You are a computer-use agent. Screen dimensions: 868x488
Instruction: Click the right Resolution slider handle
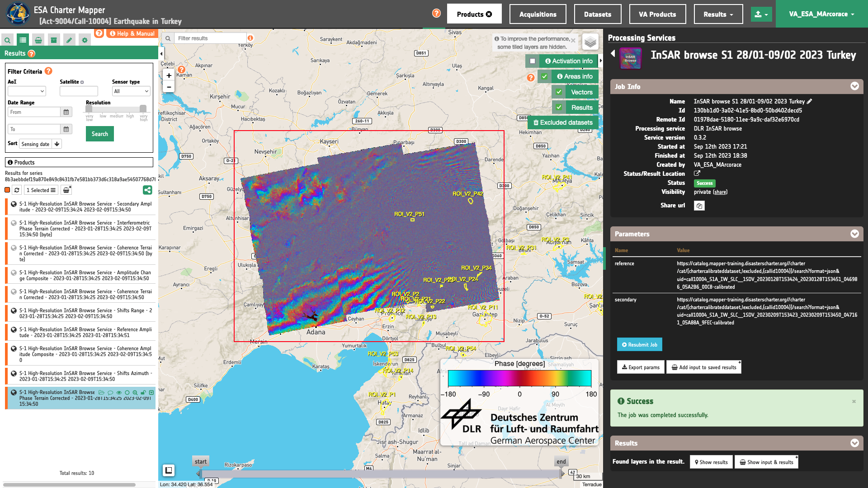143,108
